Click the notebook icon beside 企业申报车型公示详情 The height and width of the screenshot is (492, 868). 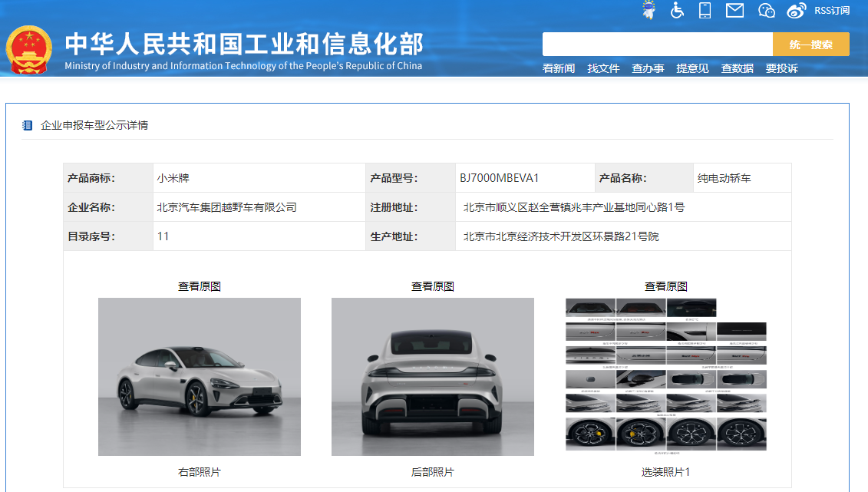[28, 125]
